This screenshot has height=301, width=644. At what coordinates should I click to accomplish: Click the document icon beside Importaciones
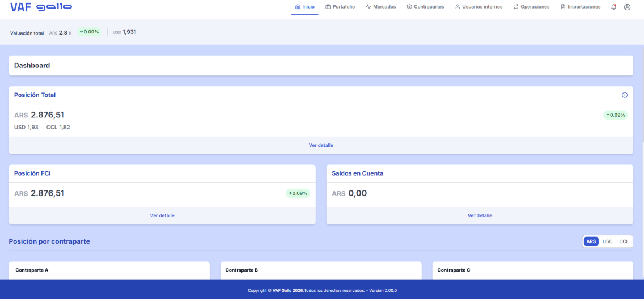[563, 7]
